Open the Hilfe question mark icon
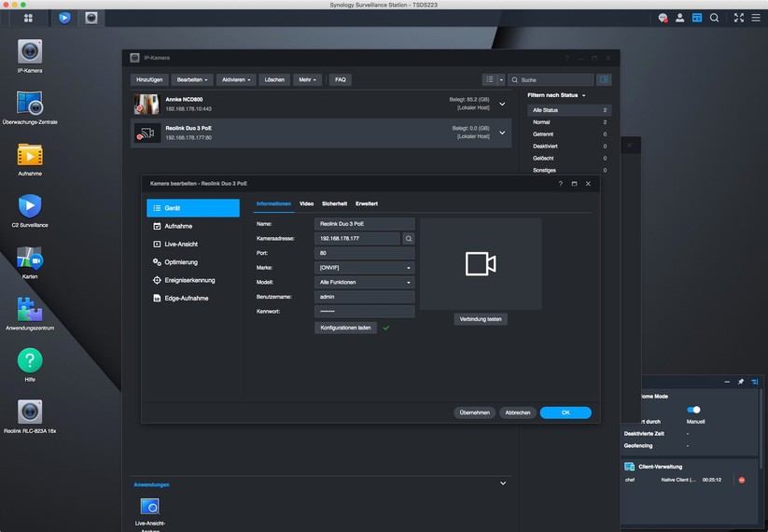 [x=30, y=360]
